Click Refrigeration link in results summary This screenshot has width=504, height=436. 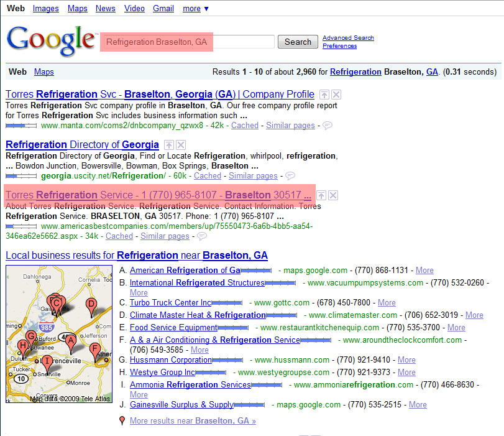(x=355, y=72)
